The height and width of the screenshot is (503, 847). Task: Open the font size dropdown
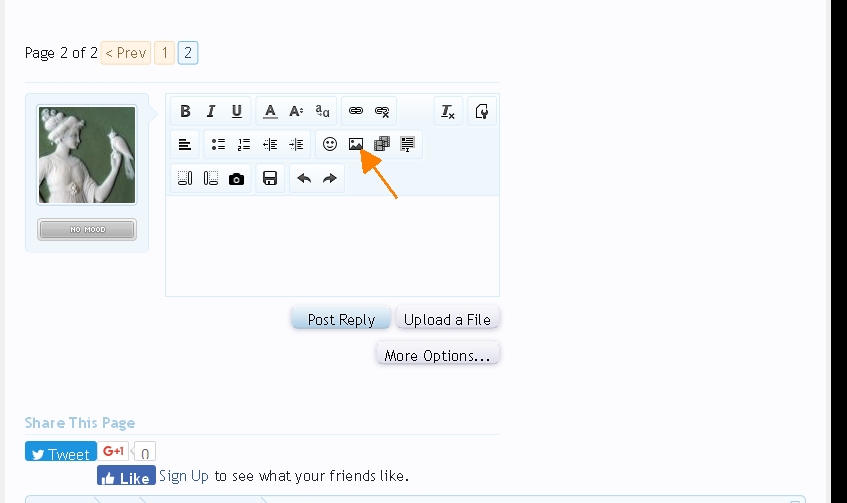click(296, 111)
